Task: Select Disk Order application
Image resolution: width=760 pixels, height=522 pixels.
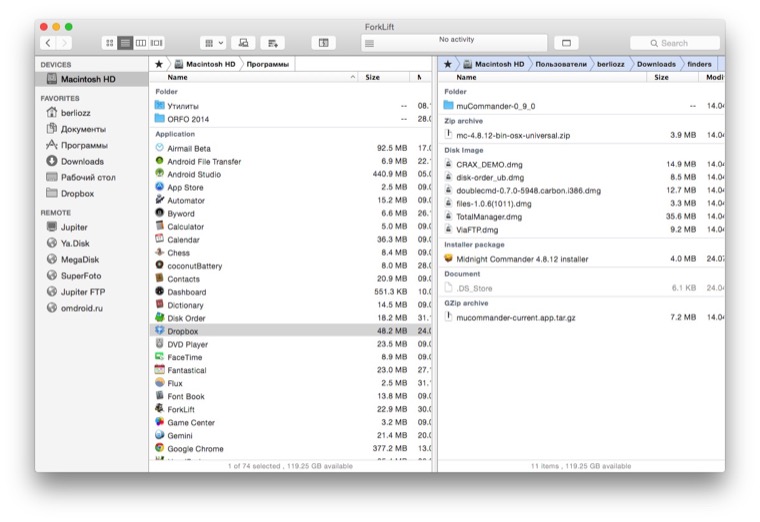Action: pyautogui.click(x=290, y=318)
